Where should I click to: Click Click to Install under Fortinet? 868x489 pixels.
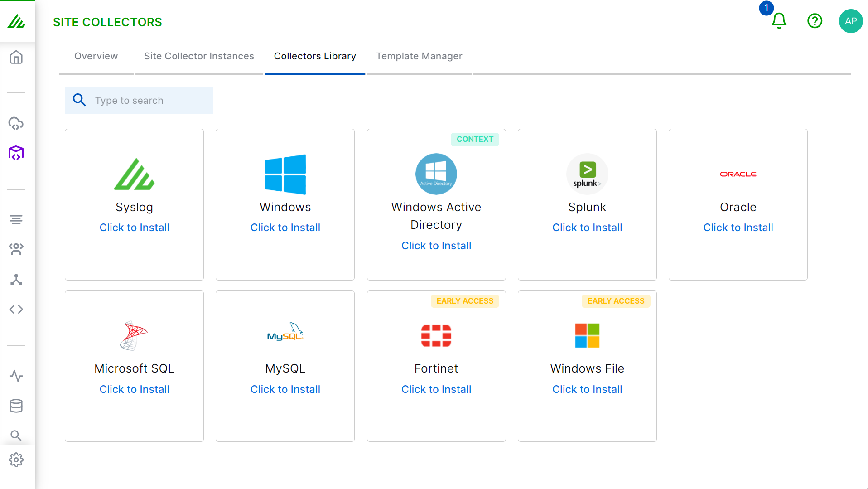(x=436, y=389)
